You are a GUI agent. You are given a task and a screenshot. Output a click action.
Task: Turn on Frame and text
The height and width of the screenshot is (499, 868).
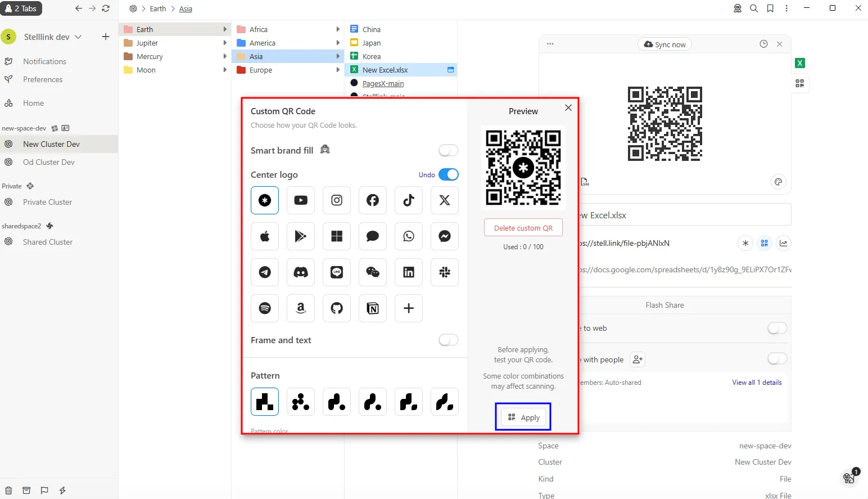point(448,340)
